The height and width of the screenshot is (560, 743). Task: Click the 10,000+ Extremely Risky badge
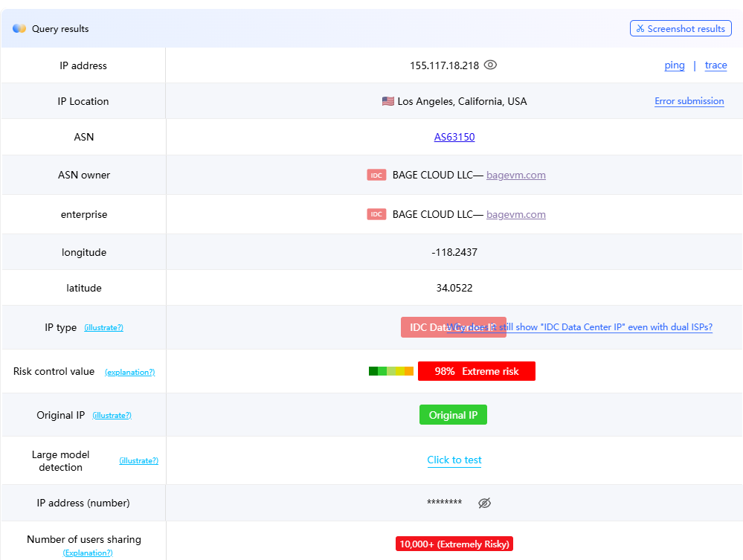(x=454, y=544)
